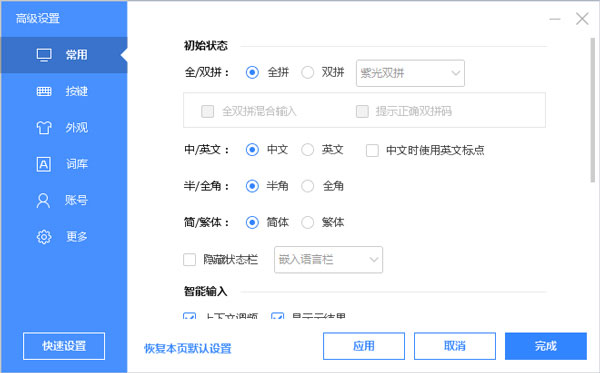The width and height of the screenshot is (600, 373).
Task: Click the monitor icon beside 常用
Action: [44, 55]
